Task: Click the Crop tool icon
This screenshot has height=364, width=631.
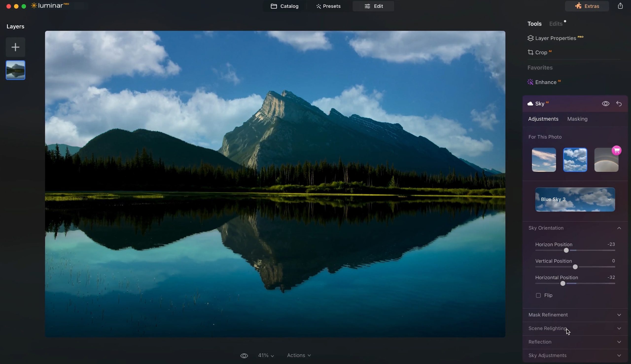Action: tap(530, 52)
